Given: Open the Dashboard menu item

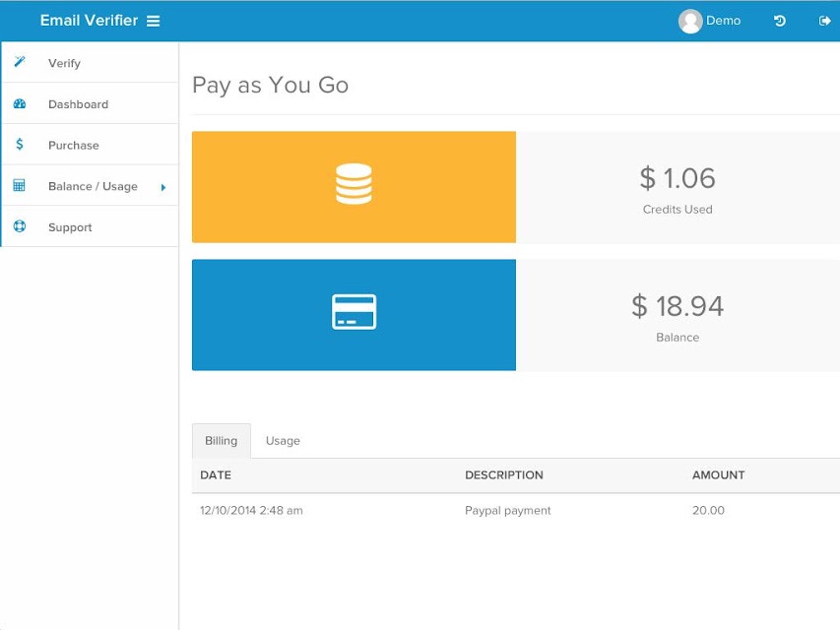Looking at the screenshot, I should [x=90, y=104].
